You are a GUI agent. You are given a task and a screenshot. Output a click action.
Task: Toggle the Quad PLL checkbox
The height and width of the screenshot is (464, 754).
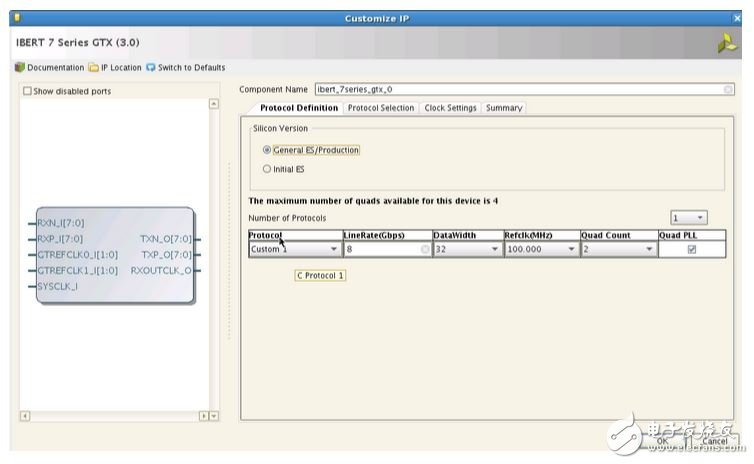(691, 249)
